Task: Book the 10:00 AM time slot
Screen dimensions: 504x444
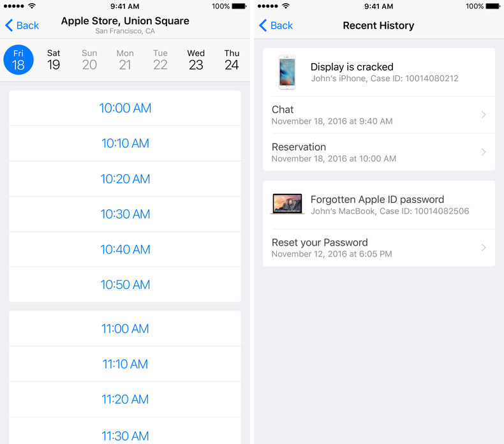Action: [x=125, y=108]
